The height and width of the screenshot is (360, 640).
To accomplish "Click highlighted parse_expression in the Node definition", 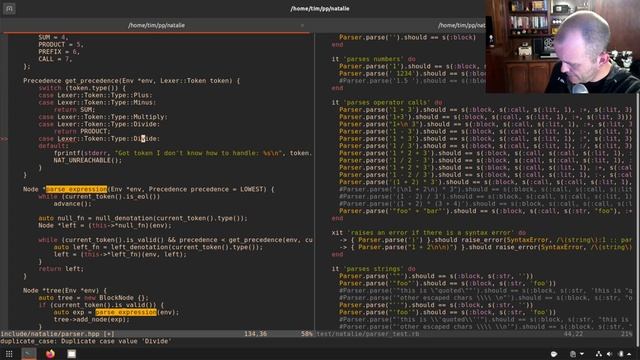I will click(76, 189).
